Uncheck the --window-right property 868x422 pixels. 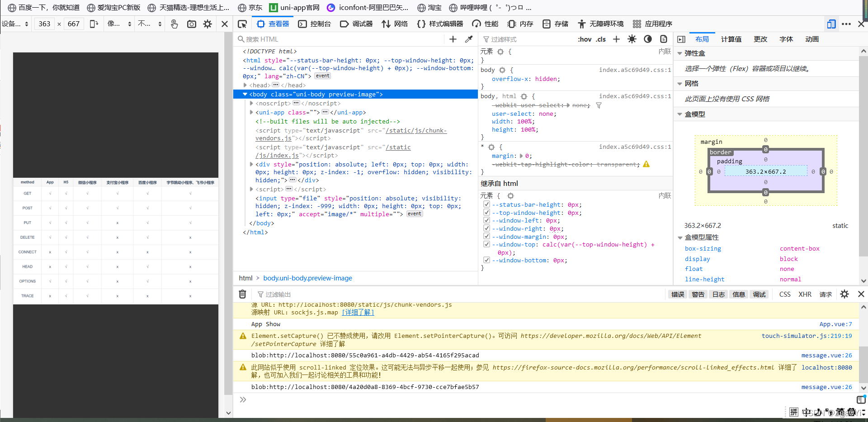point(486,228)
